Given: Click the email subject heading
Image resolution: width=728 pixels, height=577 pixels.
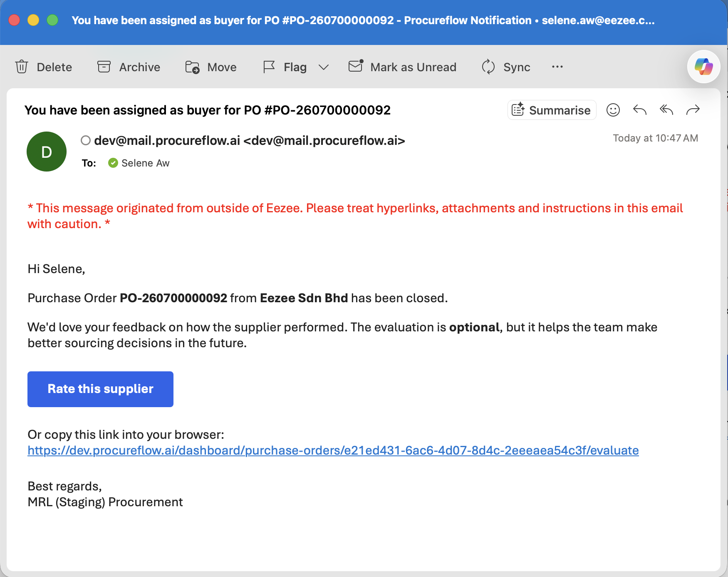Looking at the screenshot, I should 208,110.
